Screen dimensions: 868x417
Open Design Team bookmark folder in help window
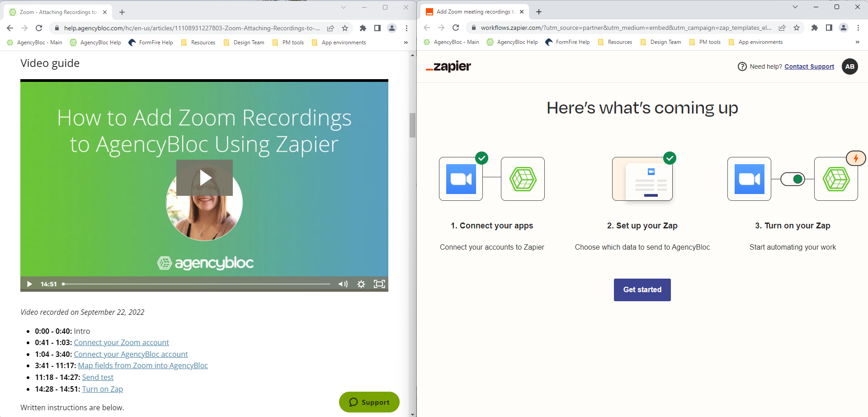pyautogui.click(x=245, y=43)
